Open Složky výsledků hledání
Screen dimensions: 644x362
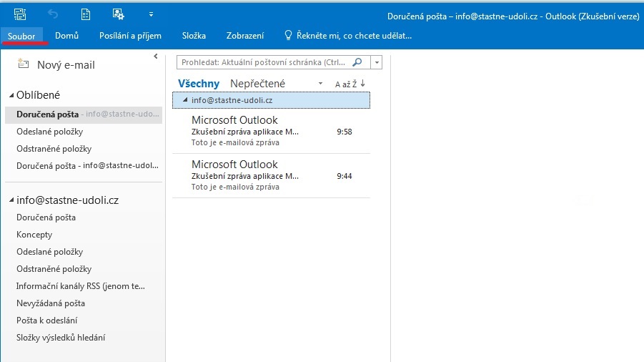coord(61,338)
